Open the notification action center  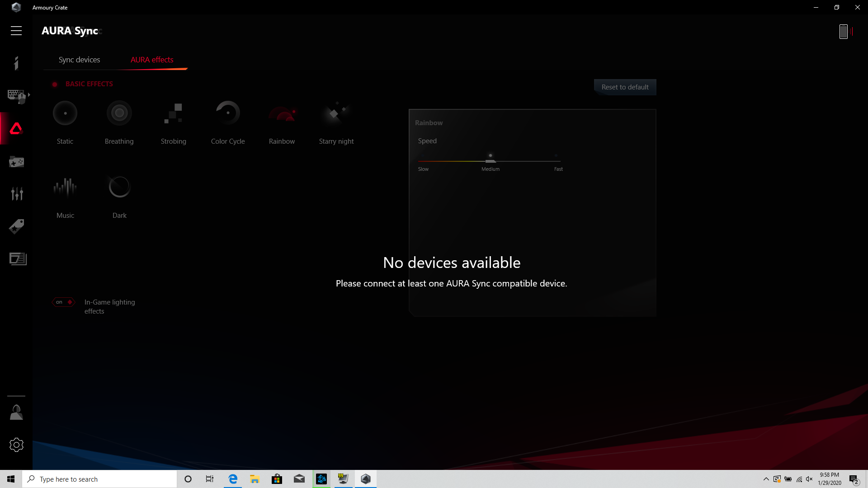coord(854,479)
